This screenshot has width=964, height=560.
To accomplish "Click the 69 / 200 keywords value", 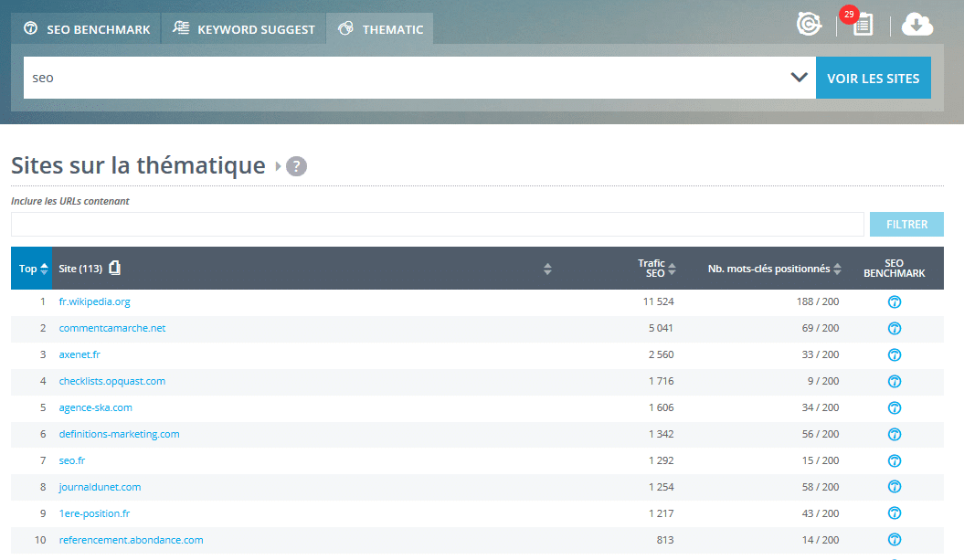I will coord(821,328).
